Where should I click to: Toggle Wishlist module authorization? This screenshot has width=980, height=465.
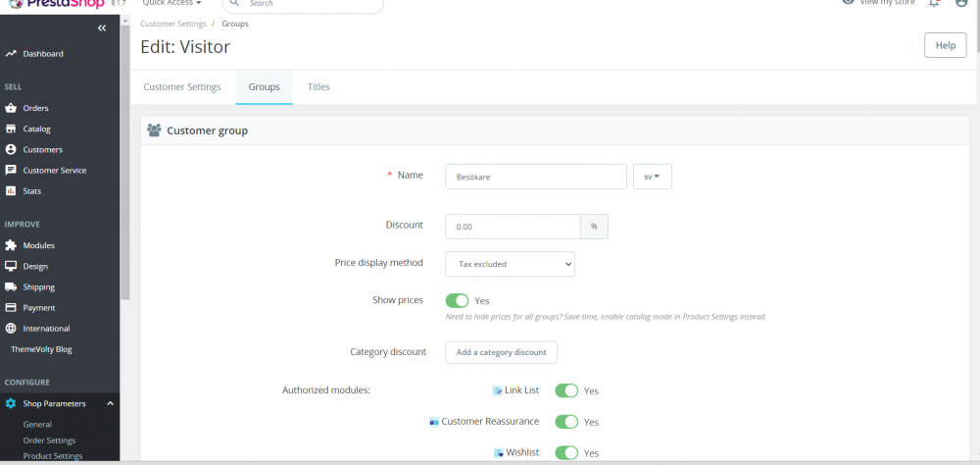[x=566, y=452]
